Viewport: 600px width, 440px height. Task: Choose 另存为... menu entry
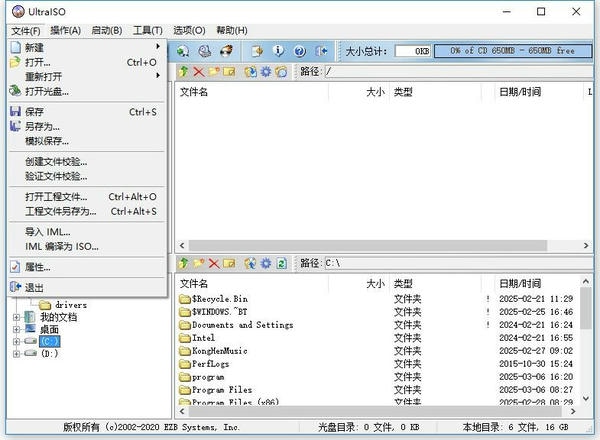click(87, 126)
